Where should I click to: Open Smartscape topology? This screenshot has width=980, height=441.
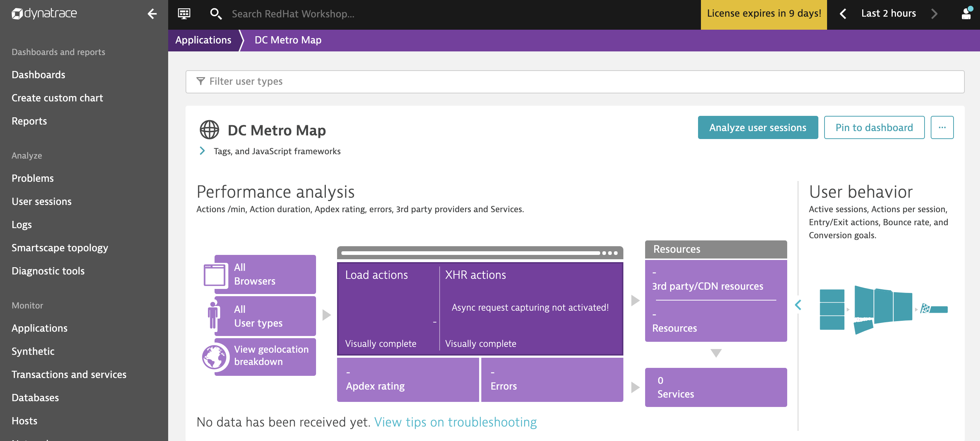pos(60,248)
